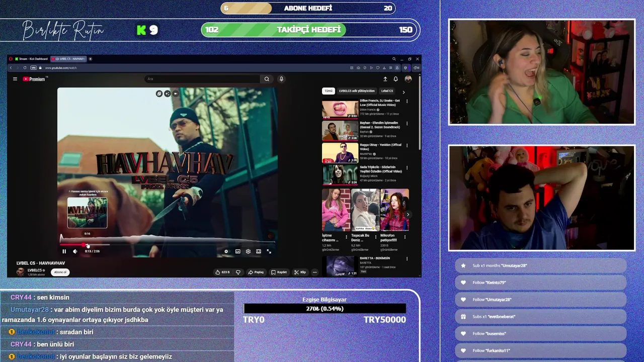Open options for 'İşitme cihazımı' short

[x=346, y=237]
